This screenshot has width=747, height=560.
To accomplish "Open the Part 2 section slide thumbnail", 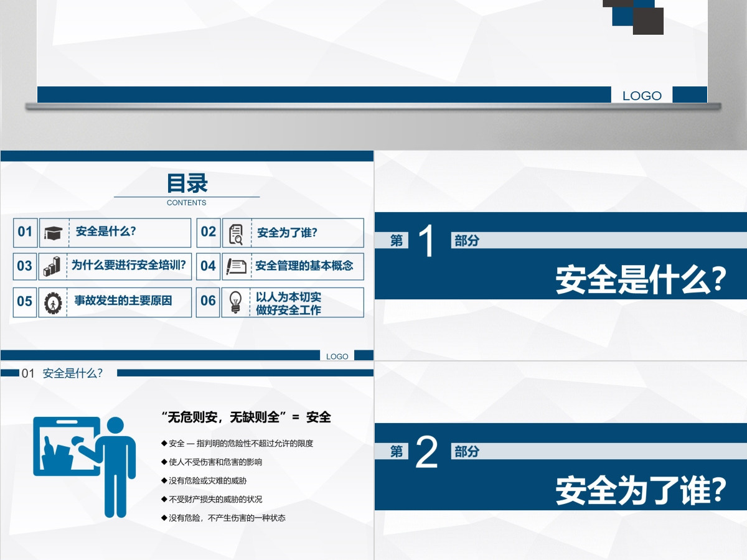I will pyautogui.click(x=560, y=461).
